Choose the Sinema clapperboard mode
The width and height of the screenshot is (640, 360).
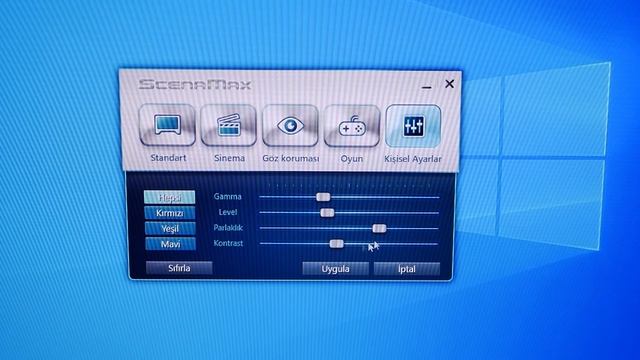[x=229, y=125]
